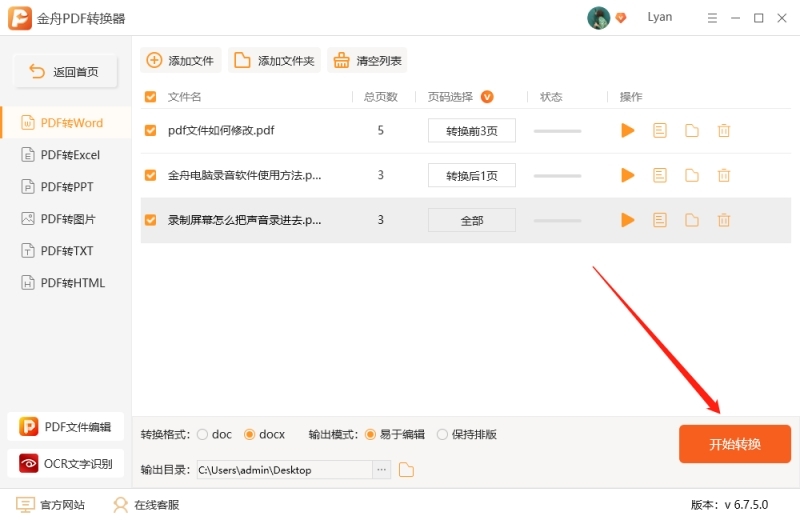Select the doc format radio button
The width and height of the screenshot is (800, 520).
(x=203, y=435)
